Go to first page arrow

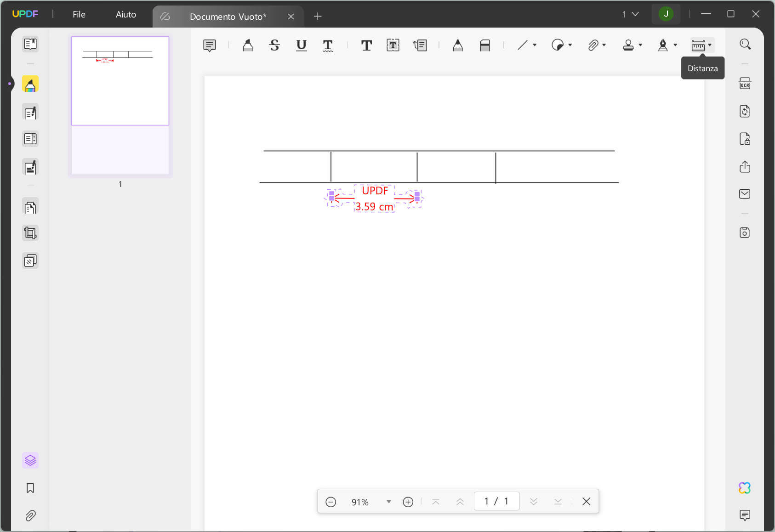coord(436,502)
